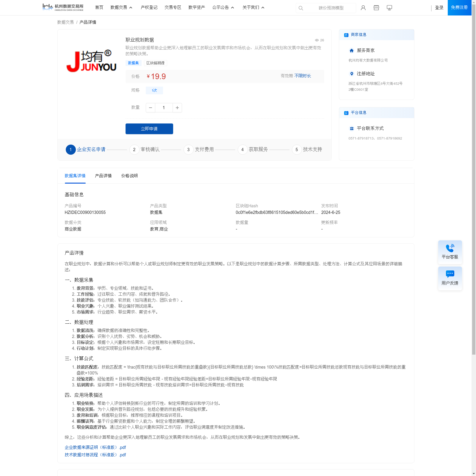476x476 pixels.
Task: Click the 区块链溯源 tag
Action: click(x=155, y=63)
